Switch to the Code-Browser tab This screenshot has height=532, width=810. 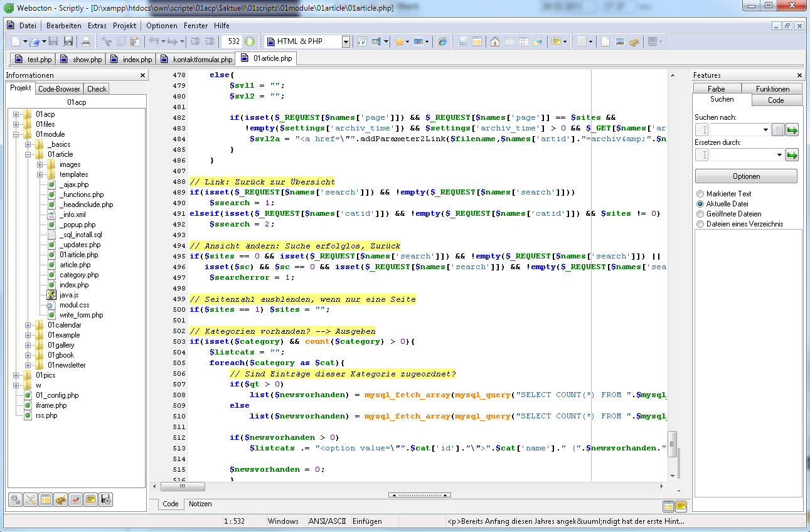point(59,89)
